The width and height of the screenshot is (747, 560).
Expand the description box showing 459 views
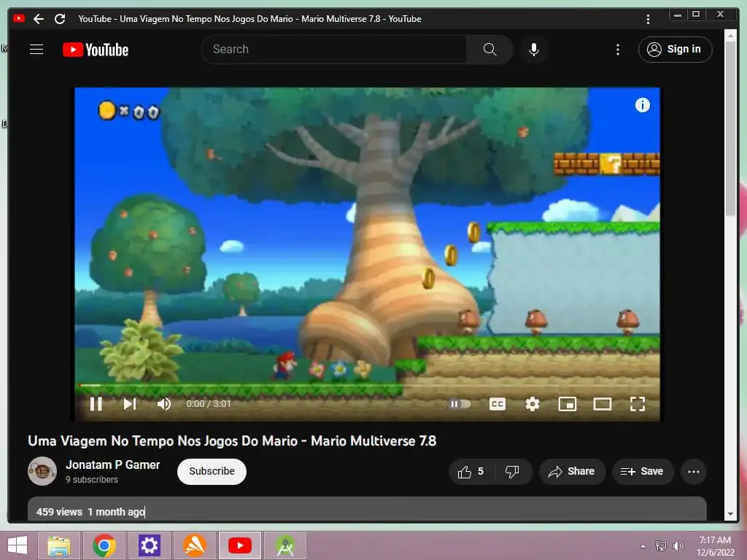(368, 510)
